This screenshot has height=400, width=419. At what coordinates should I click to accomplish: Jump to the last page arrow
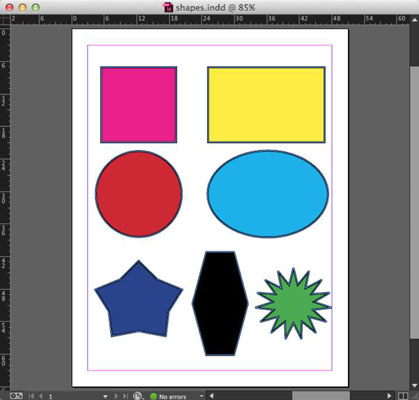click(x=125, y=396)
